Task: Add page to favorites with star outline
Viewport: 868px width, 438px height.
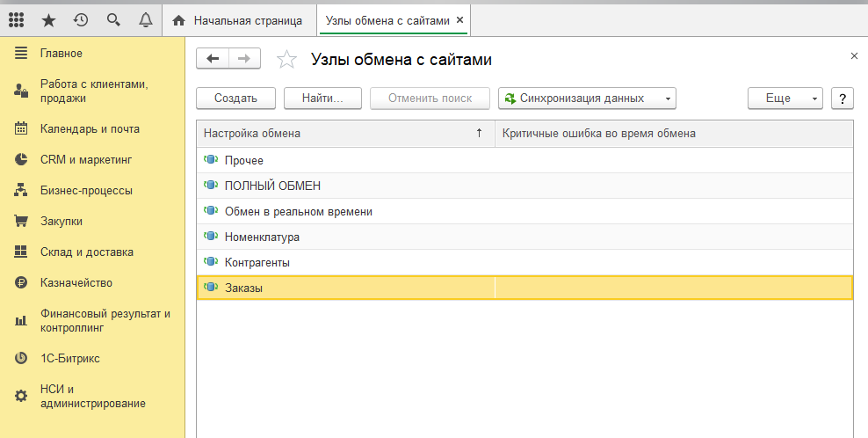Action: pyautogui.click(x=286, y=59)
